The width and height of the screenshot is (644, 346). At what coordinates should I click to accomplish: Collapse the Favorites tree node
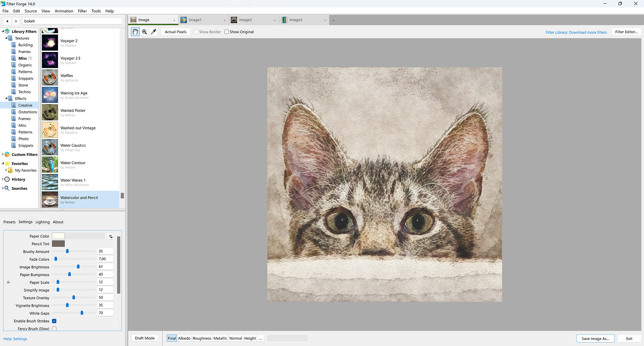[3, 164]
